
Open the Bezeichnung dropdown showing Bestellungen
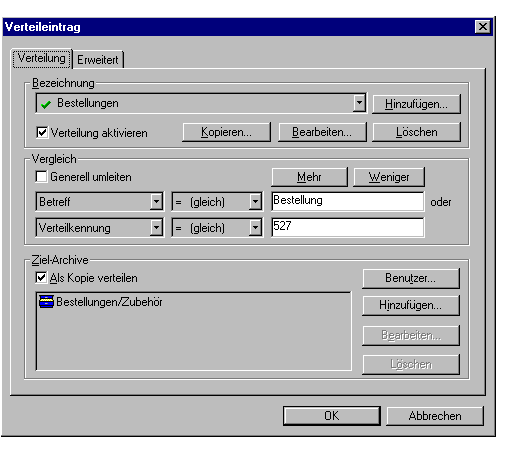click(x=359, y=103)
